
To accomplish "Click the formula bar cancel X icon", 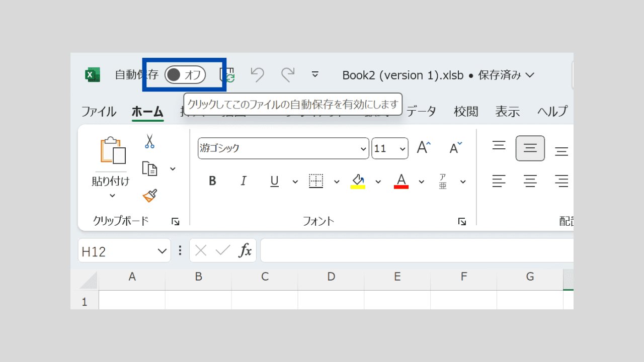I will (x=201, y=250).
